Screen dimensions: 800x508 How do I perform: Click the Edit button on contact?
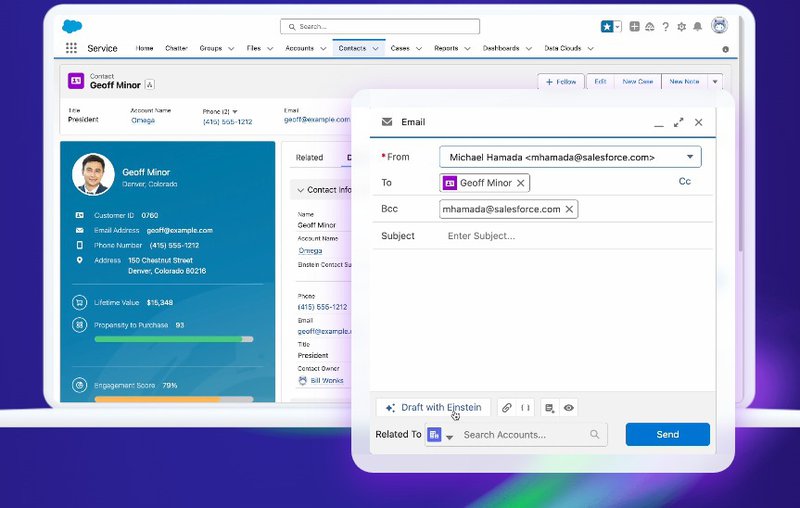(600, 82)
